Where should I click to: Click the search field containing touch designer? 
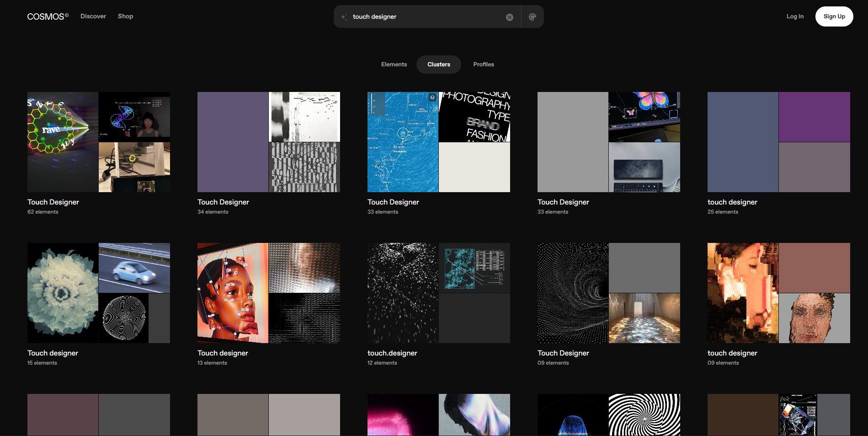point(425,17)
